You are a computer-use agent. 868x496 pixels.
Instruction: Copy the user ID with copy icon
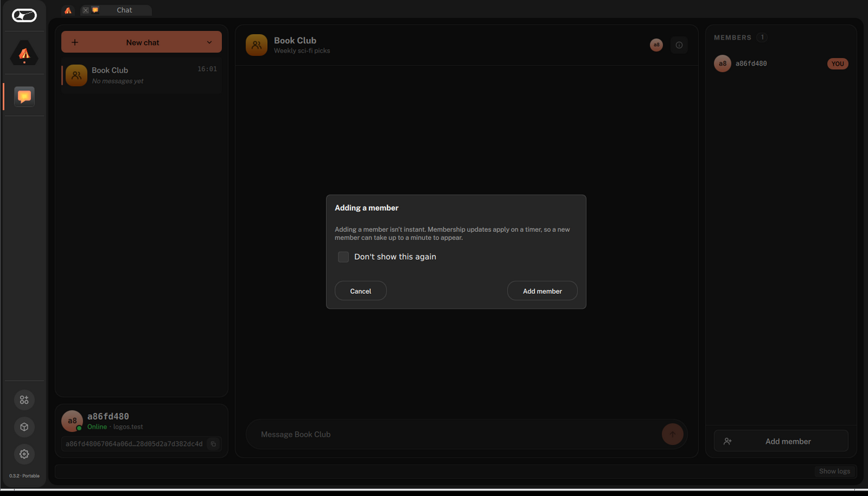[x=213, y=444]
